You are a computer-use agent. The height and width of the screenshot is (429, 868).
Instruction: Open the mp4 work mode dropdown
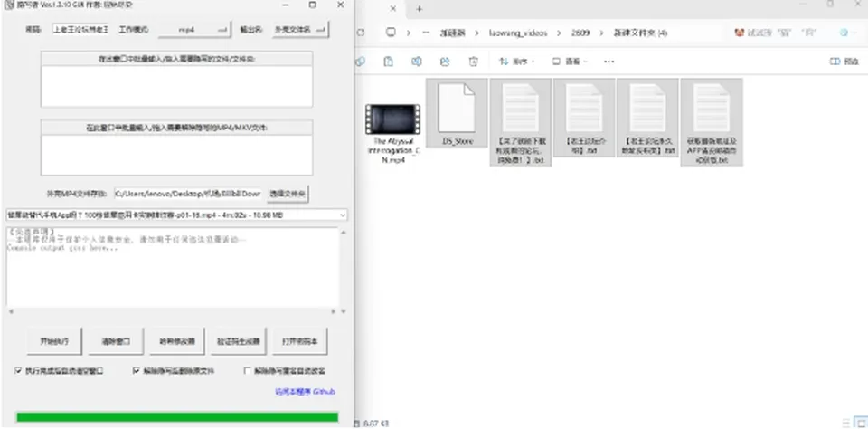[x=194, y=30]
